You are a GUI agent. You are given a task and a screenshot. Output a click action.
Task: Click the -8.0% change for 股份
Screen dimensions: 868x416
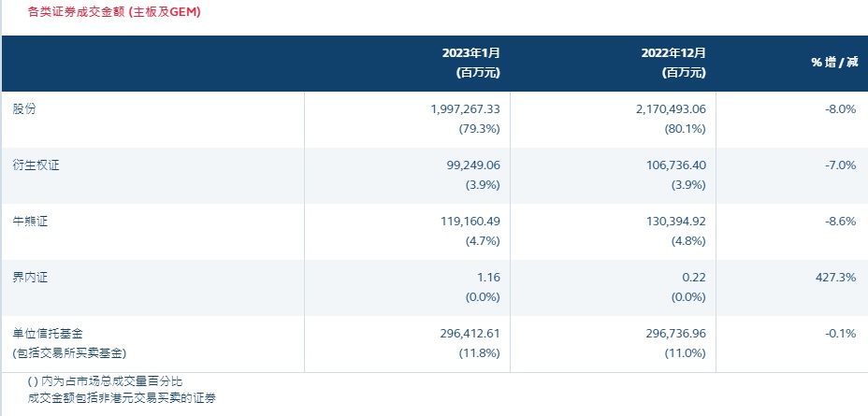click(841, 109)
